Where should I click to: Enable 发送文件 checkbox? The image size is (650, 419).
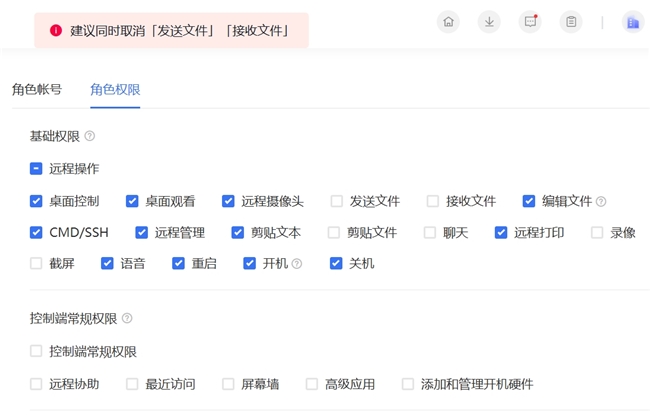(x=337, y=201)
